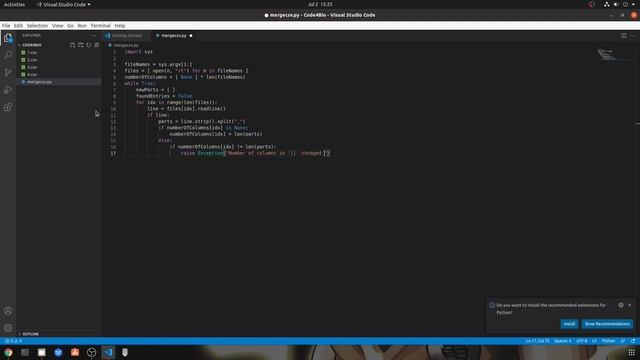Open the Run and Debug view

click(8, 90)
